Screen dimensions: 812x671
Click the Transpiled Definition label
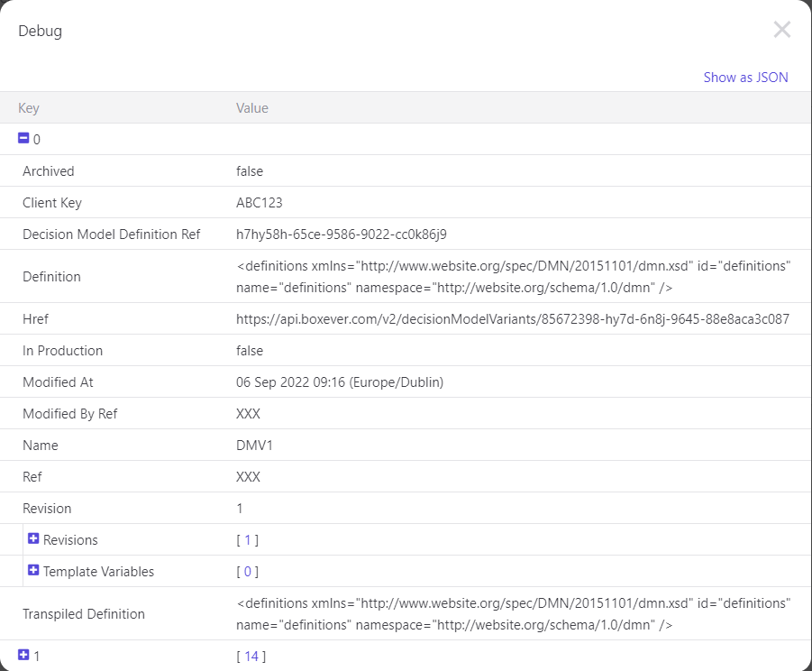tap(84, 614)
